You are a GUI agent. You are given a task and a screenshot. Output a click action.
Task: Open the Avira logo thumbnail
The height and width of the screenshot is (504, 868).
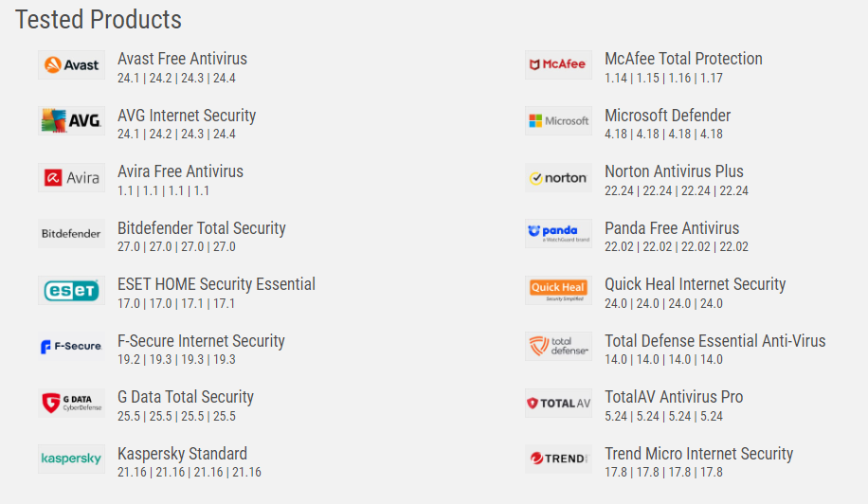(71, 177)
